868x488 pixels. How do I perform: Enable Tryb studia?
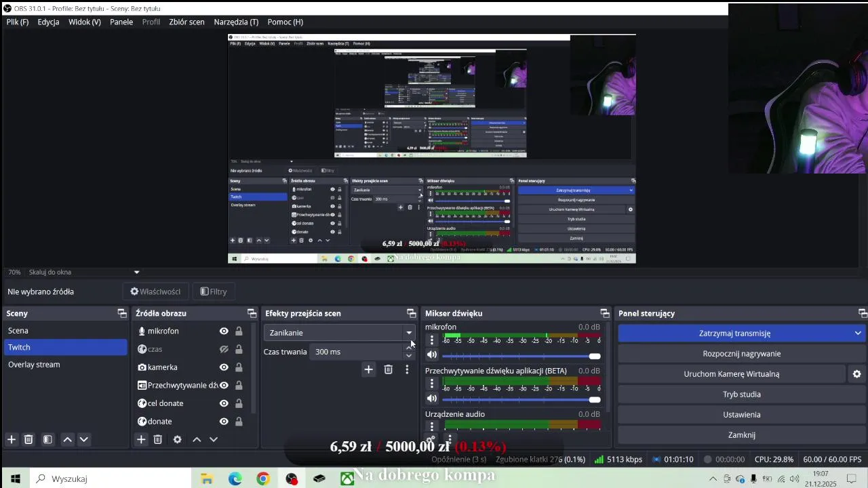pos(742,394)
